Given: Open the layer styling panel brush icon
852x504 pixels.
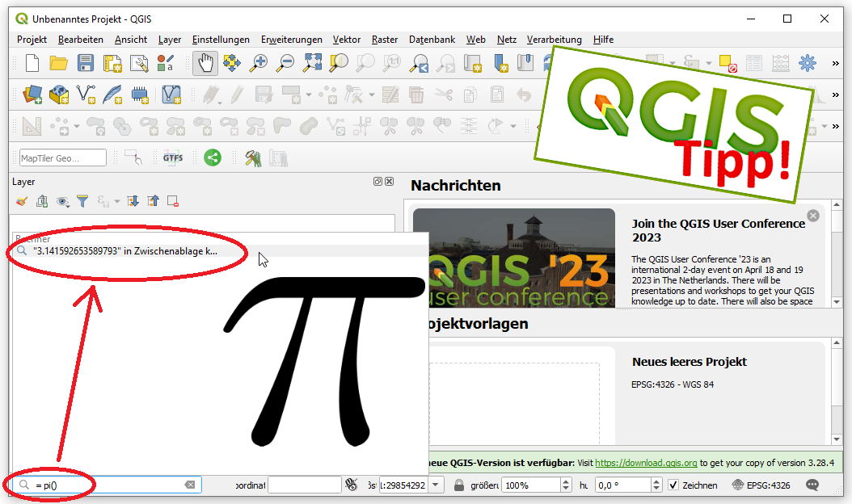Looking at the screenshot, I should pyautogui.click(x=22, y=201).
